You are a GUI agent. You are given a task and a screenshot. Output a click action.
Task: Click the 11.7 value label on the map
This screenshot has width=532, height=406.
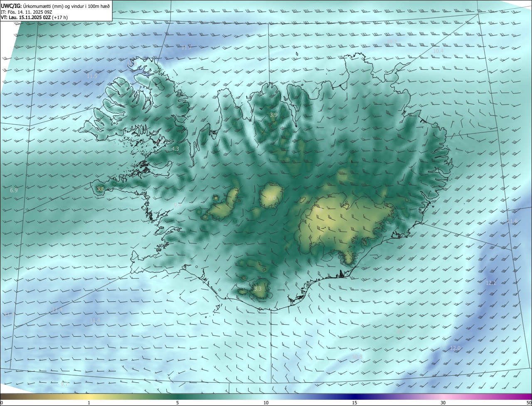coord(186,48)
